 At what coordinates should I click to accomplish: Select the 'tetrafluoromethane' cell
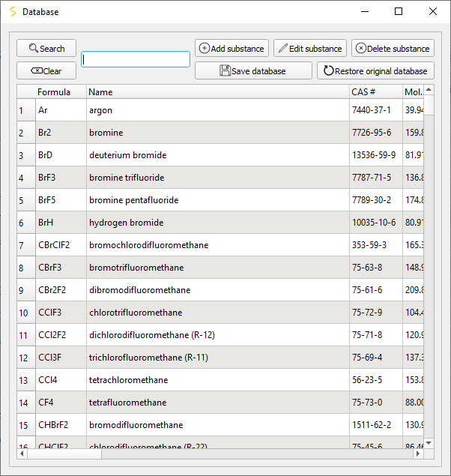[218, 403]
